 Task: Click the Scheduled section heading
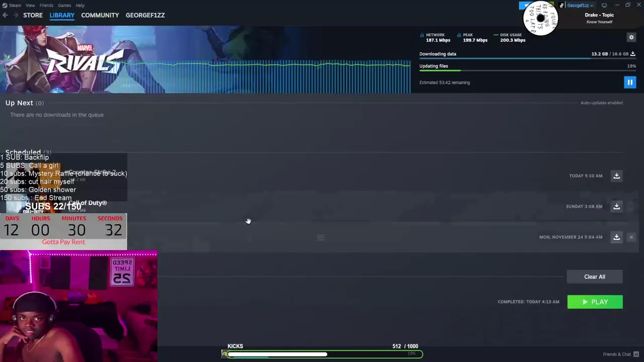pos(23,152)
